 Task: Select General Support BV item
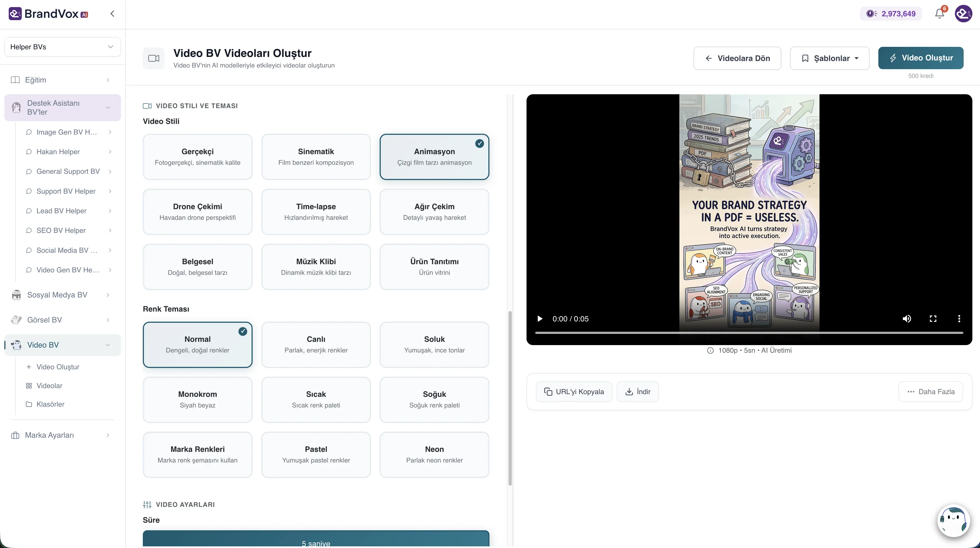coord(68,172)
